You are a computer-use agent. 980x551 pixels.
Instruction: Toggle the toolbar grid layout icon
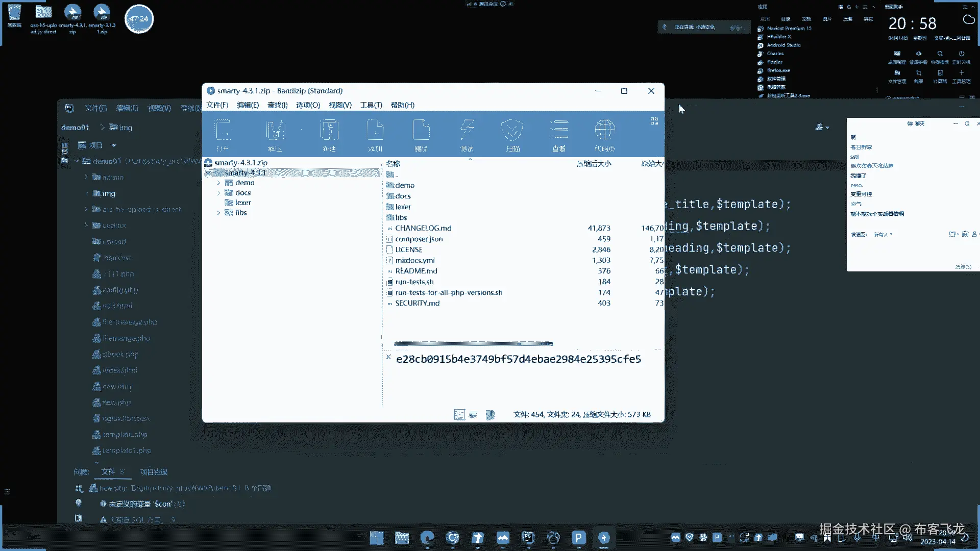pyautogui.click(x=654, y=121)
